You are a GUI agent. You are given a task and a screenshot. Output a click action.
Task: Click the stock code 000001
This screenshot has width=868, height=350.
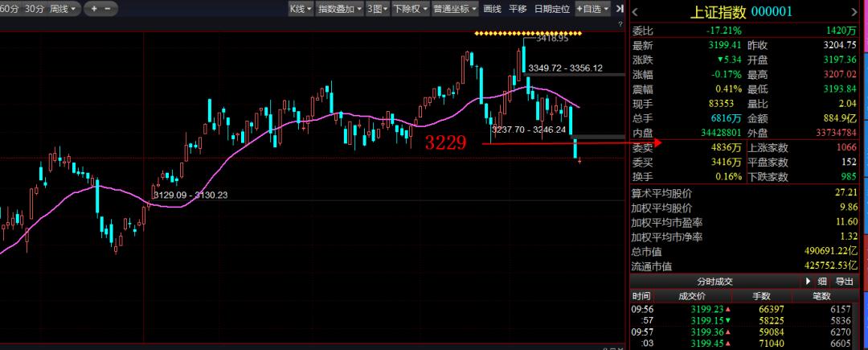771,11
